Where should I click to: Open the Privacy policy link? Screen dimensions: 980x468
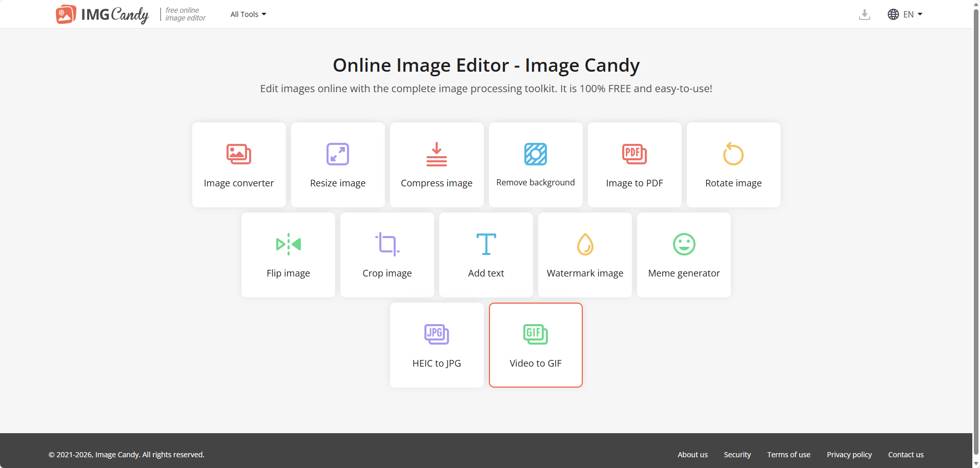(849, 455)
